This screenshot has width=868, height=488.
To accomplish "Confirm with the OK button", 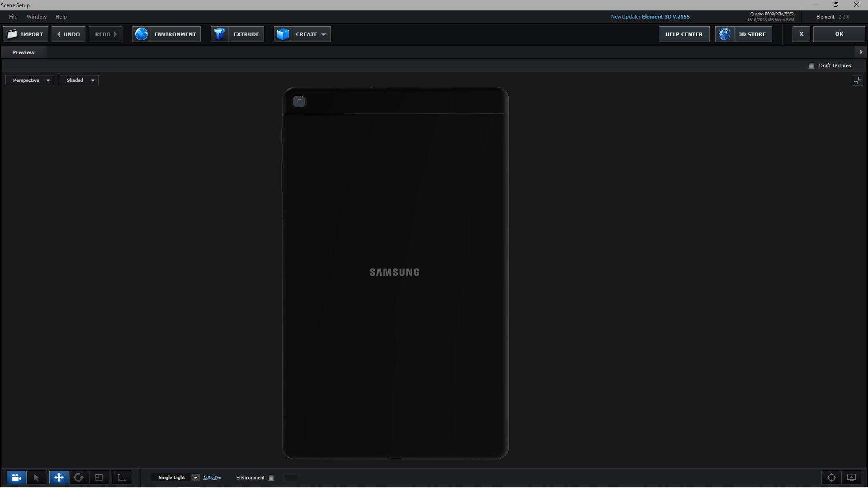I will (x=839, y=34).
